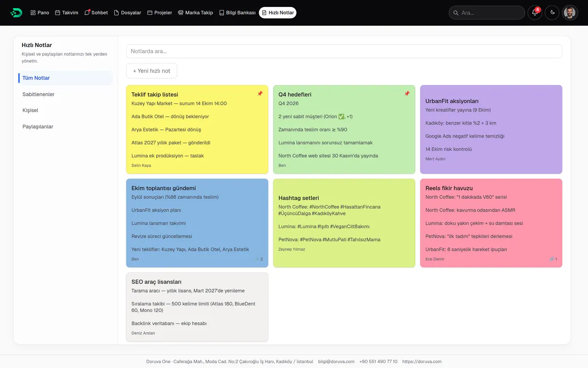Click the bilgi@doruva.com email link

coord(336,362)
